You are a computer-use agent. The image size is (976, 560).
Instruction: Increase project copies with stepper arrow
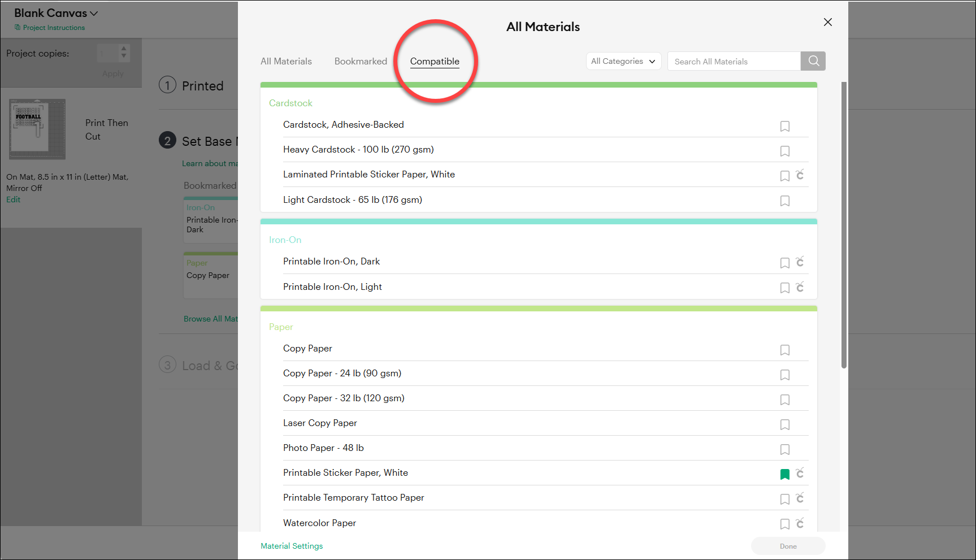click(x=124, y=49)
